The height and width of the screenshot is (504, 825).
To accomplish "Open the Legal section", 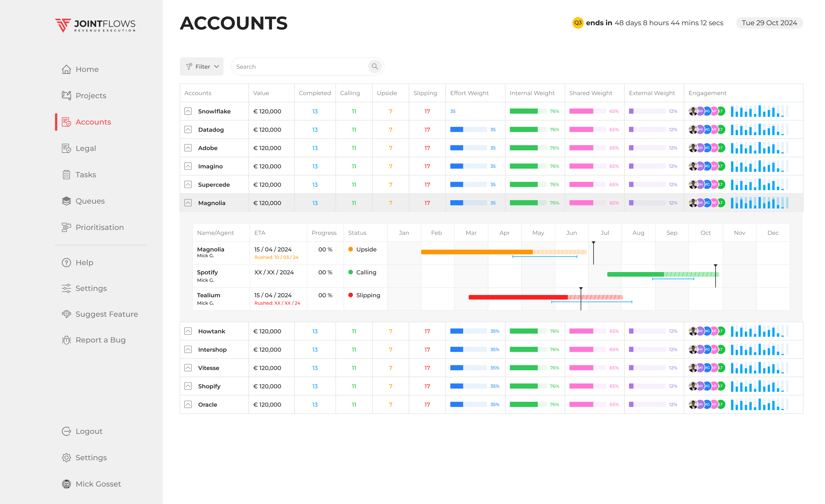I will pos(79,148).
